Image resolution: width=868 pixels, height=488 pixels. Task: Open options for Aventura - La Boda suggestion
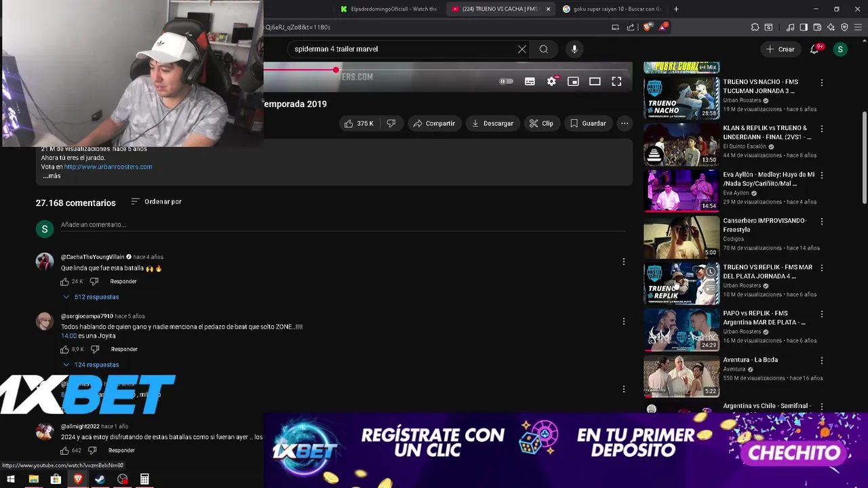tap(822, 361)
